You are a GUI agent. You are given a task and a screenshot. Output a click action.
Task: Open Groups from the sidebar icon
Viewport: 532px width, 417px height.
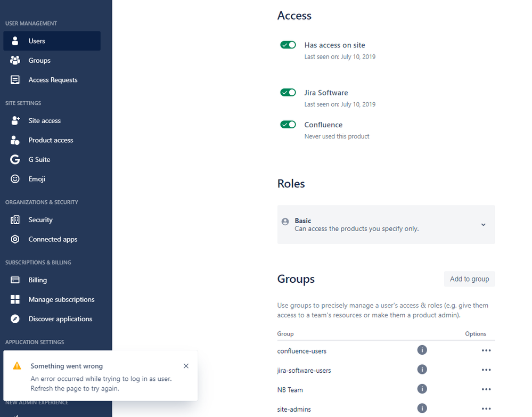(15, 60)
